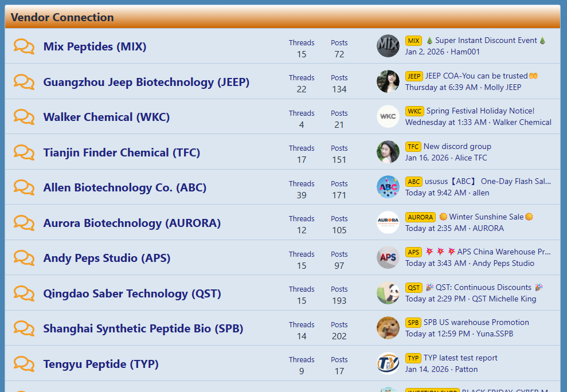Click the yellow JEEP prefix tag
Screen dimensions: 567x392
pyautogui.click(x=414, y=76)
